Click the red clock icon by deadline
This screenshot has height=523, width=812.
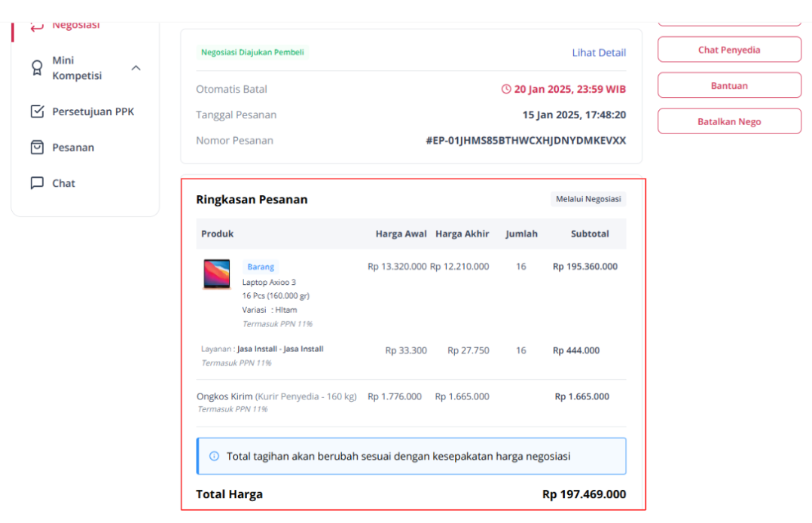506,89
